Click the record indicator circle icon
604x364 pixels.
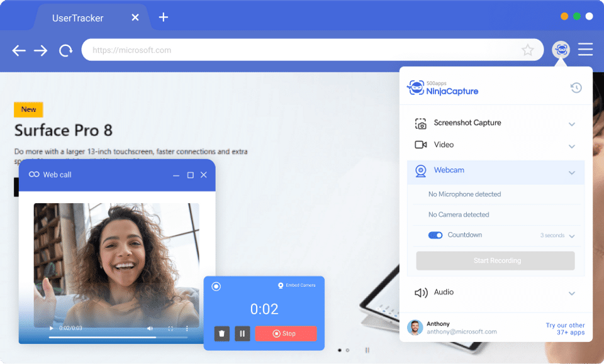coord(216,286)
